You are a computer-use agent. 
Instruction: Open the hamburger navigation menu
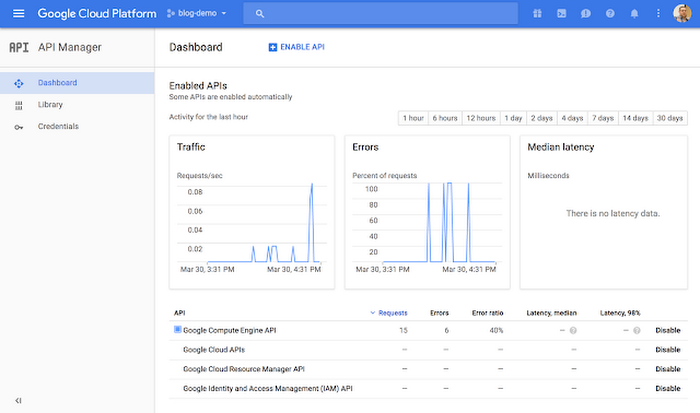(18, 13)
